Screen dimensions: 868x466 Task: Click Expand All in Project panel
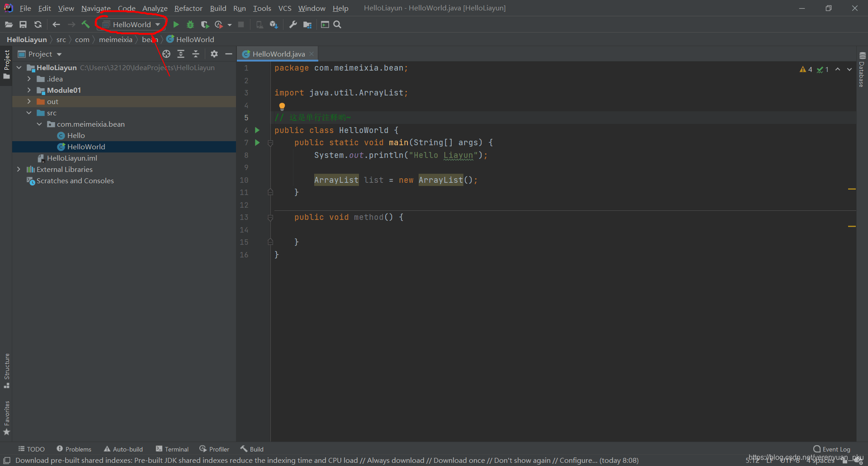coord(181,54)
